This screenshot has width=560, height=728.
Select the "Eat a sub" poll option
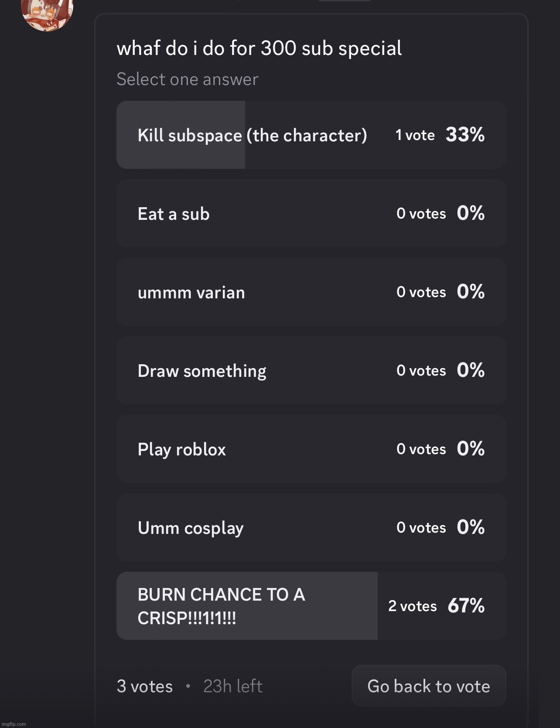click(311, 213)
